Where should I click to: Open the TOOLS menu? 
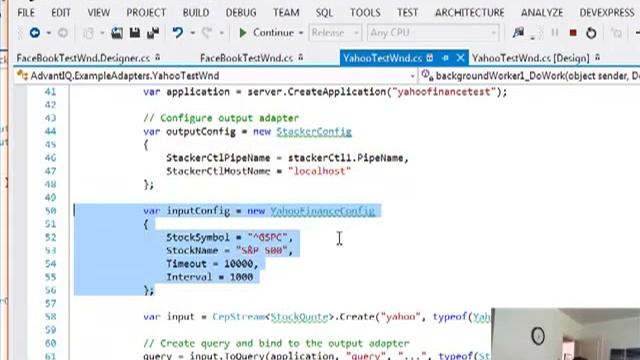point(365,13)
